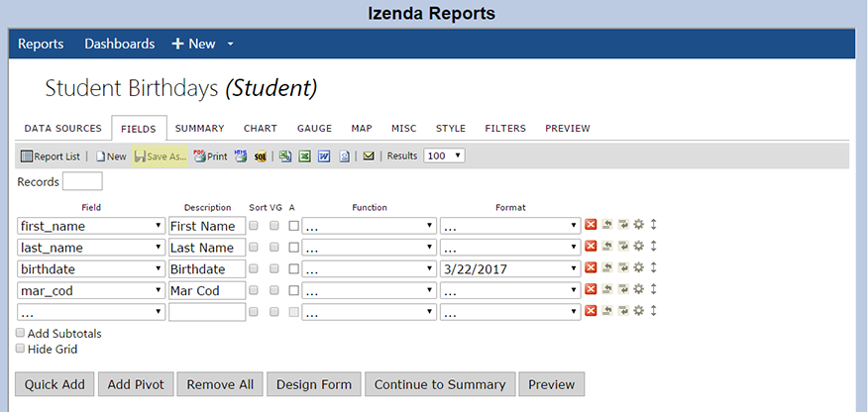This screenshot has height=412, width=868.
Task: Switch to the Filters tab
Action: 505,129
